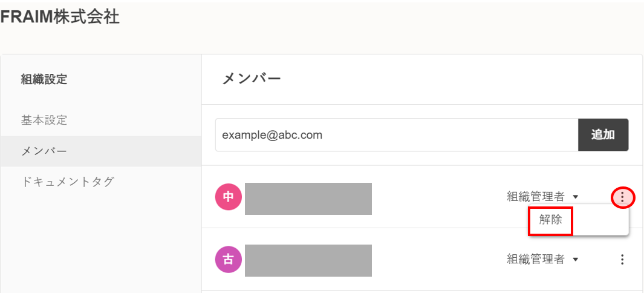The image size is (644, 293).
Task: Select メンバー in the left sidebar
Action: pos(44,151)
